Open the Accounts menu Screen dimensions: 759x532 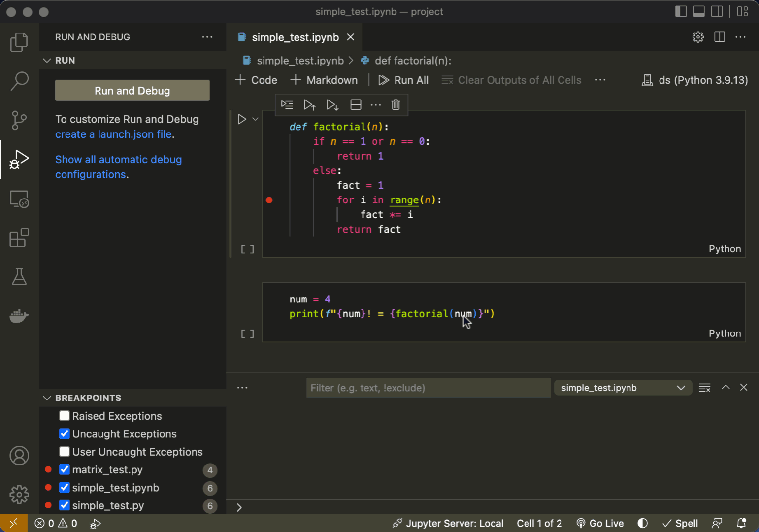coord(19,456)
